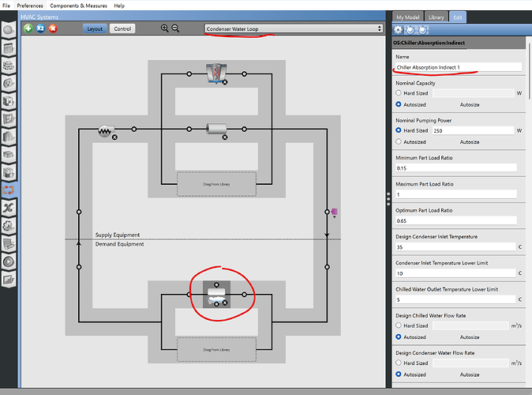Click the Layout view button
The width and height of the screenshot is (532, 395).
95,29
